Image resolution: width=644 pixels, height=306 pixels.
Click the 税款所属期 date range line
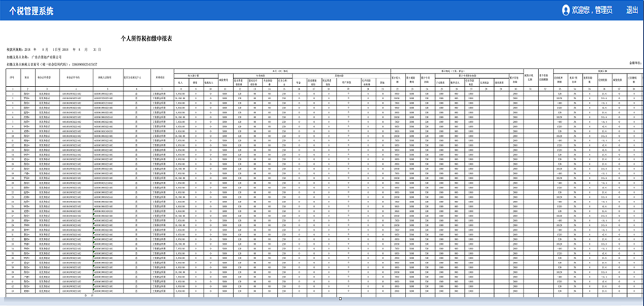(54, 49)
